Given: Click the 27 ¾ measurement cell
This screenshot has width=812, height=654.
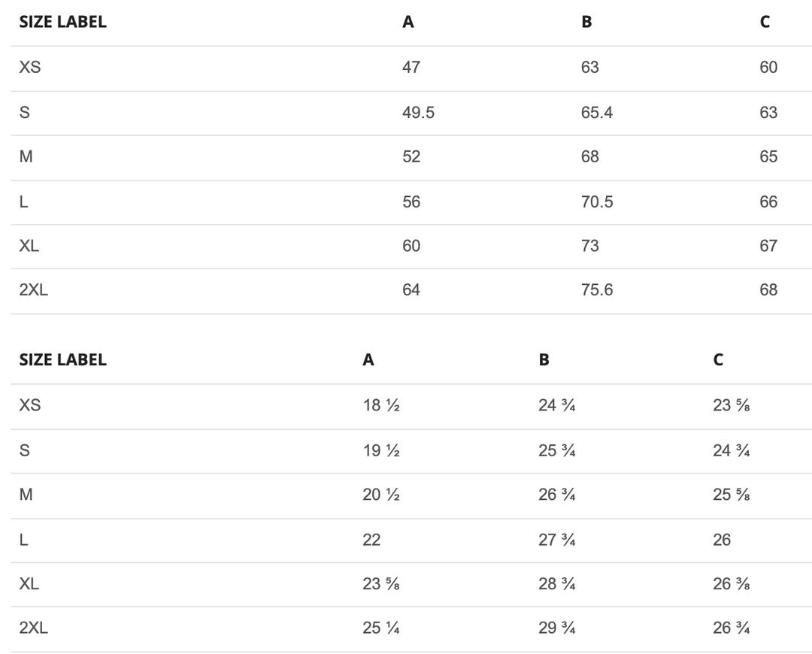Looking at the screenshot, I should [x=557, y=540].
